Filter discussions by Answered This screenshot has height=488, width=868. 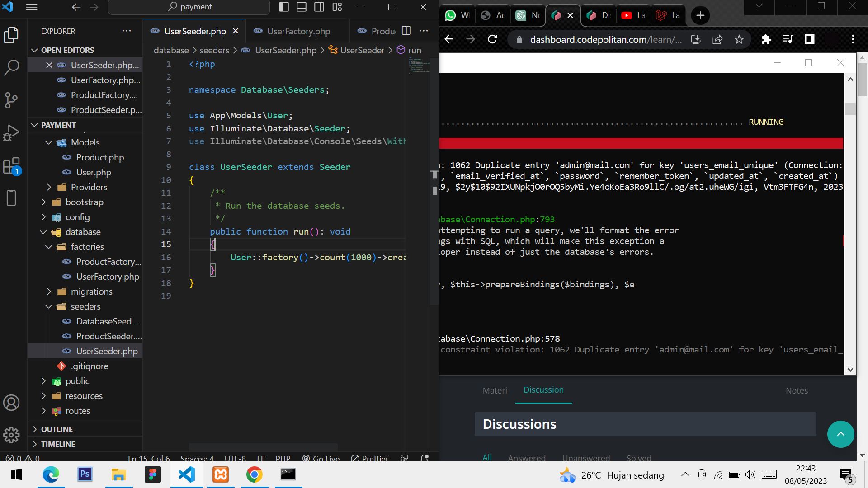(x=527, y=458)
